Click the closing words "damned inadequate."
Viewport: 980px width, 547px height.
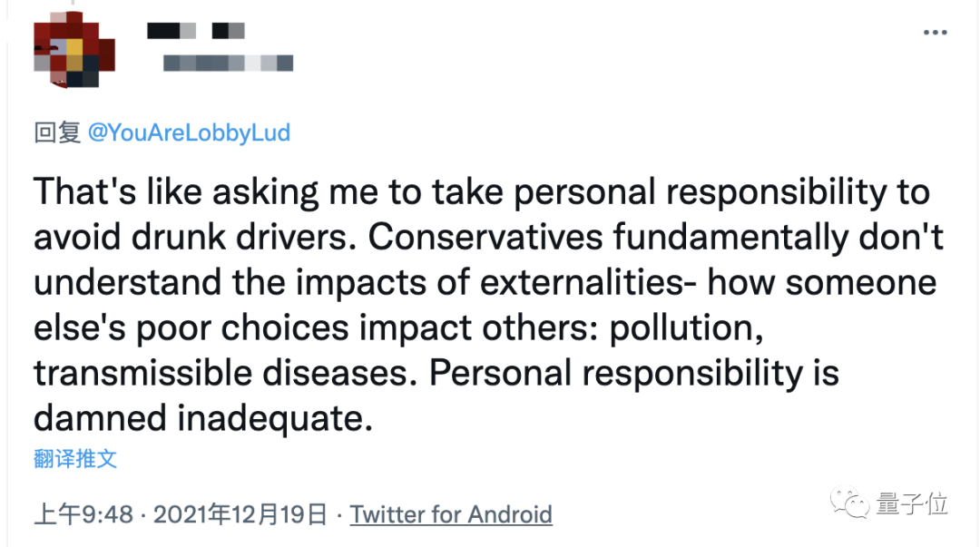pos(203,418)
